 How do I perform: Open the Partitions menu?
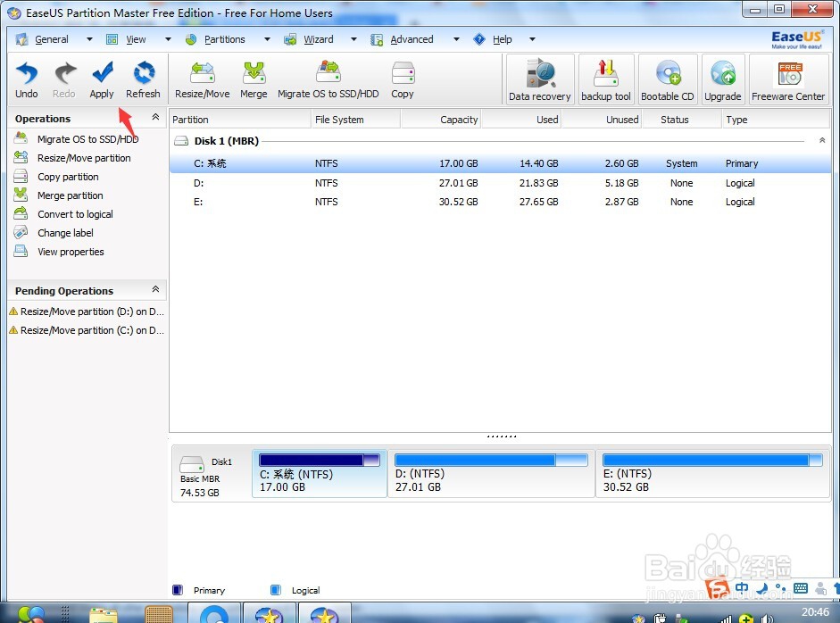224,39
